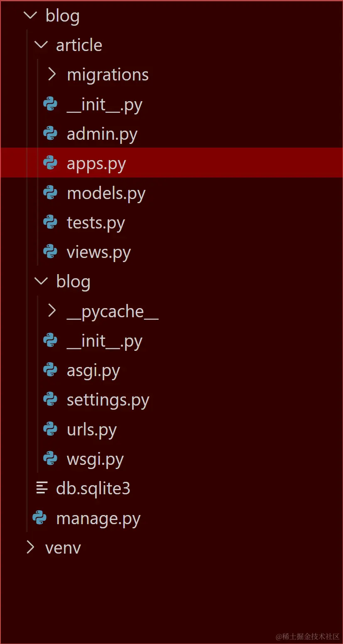Click the Python icon next to urls.py
The height and width of the screenshot is (644, 343).
point(50,430)
